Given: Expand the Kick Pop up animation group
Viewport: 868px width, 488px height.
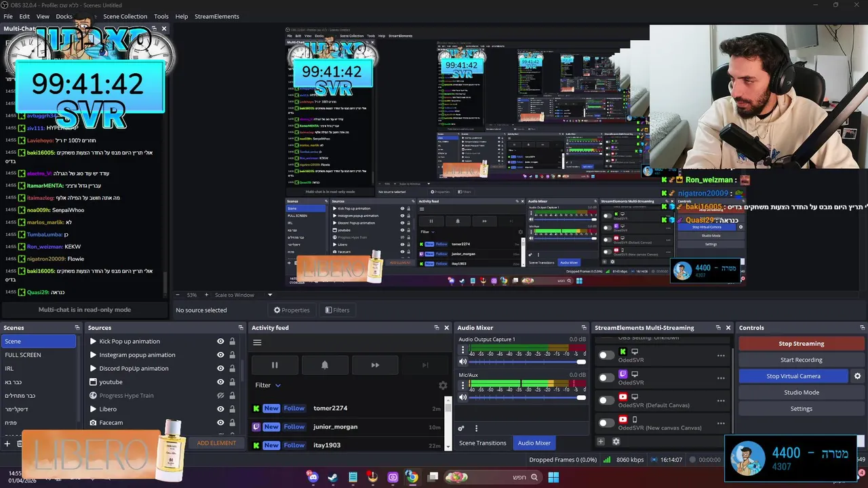Looking at the screenshot, I should point(93,342).
